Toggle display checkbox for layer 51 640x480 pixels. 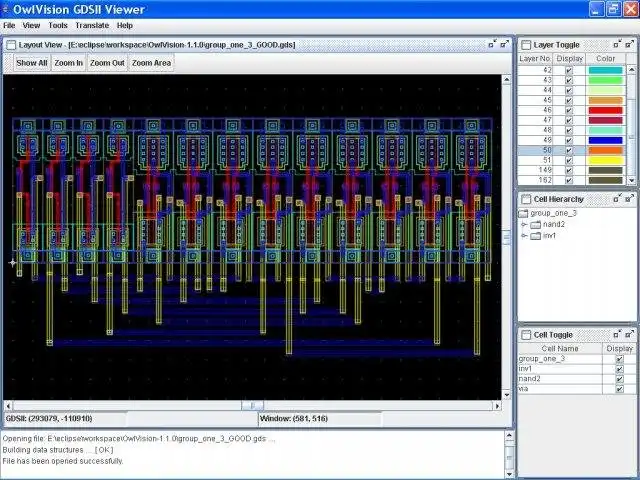(x=569, y=160)
